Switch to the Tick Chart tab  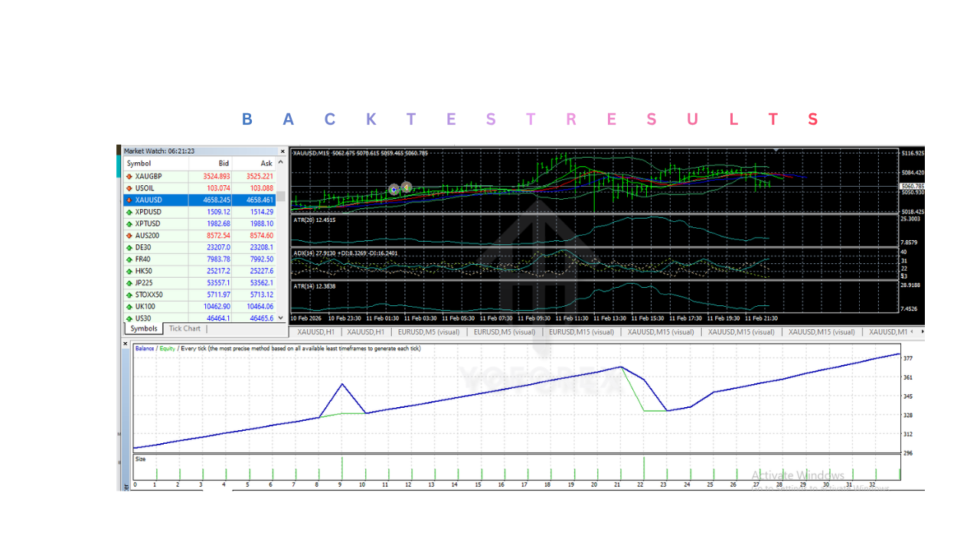185,328
